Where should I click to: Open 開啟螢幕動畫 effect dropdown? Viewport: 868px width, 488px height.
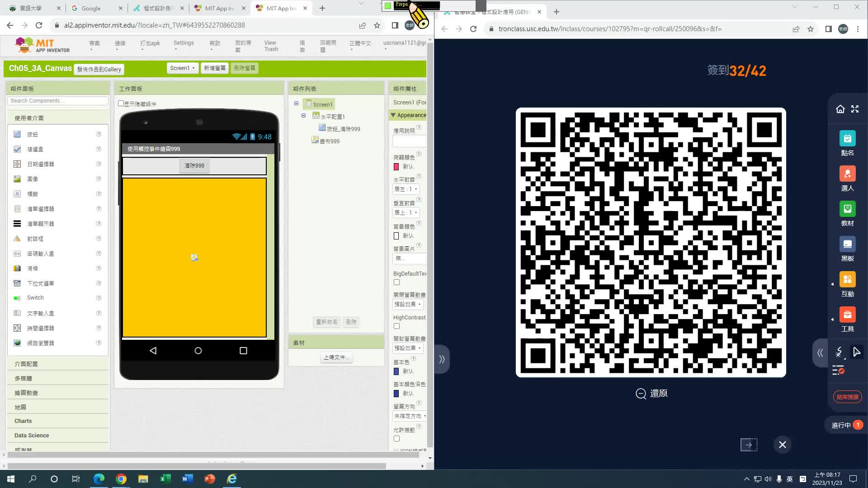click(408, 348)
